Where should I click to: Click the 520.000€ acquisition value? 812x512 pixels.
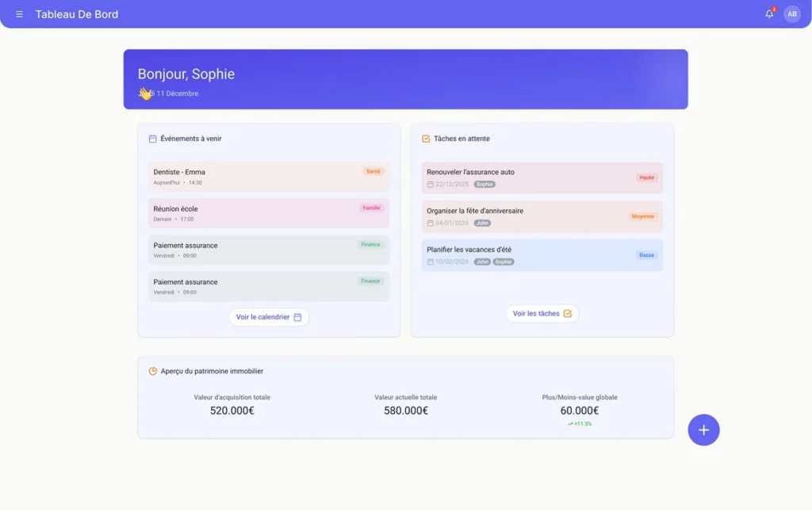pyautogui.click(x=232, y=411)
